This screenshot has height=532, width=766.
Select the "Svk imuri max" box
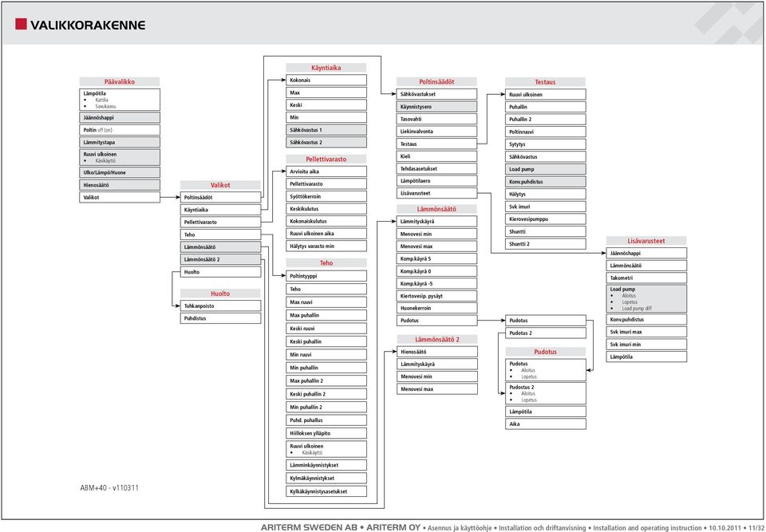[x=647, y=332]
